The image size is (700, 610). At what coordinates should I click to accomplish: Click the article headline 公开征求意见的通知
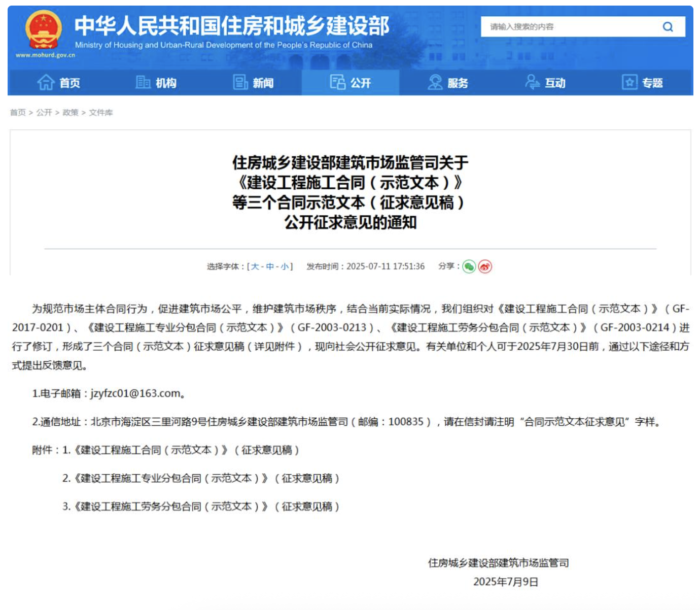351,222
